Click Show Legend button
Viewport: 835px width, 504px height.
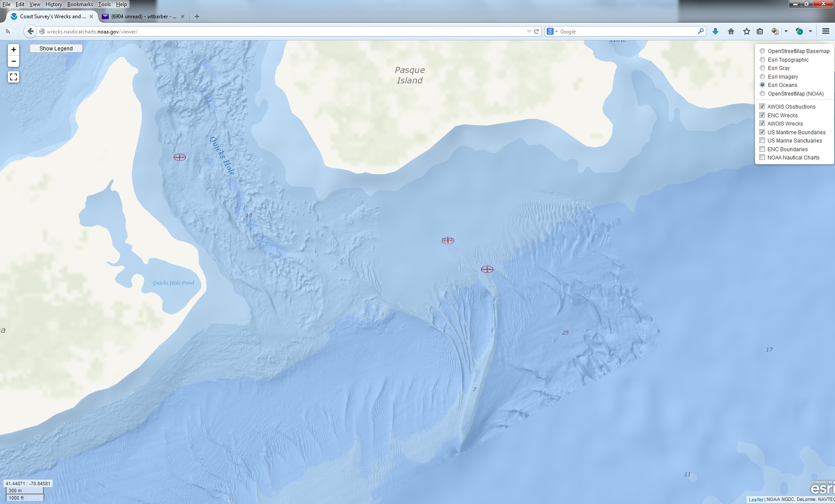point(56,48)
